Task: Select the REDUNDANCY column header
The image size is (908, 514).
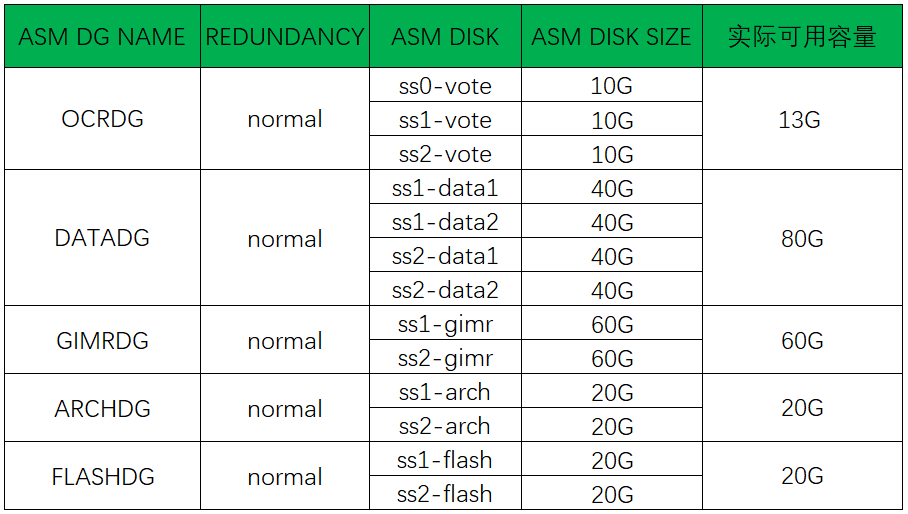Action: (x=285, y=36)
